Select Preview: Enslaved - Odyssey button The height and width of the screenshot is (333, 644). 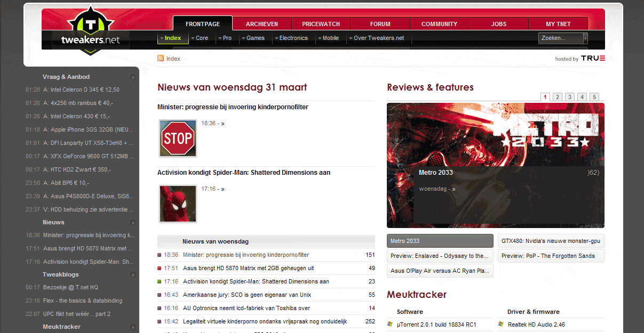[x=440, y=256]
